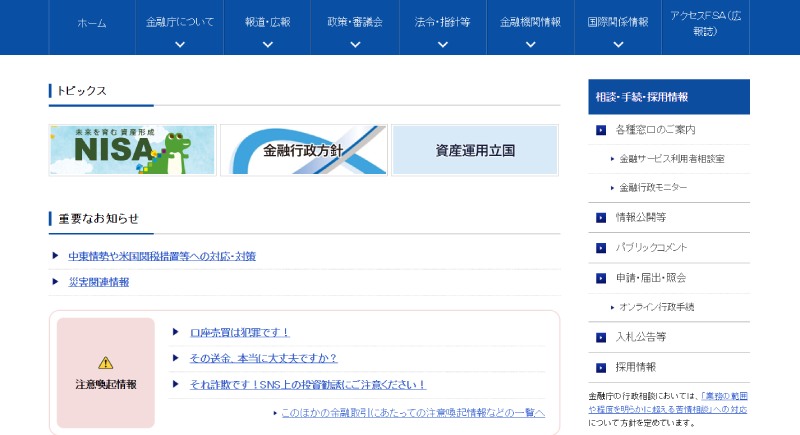The height and width of the screenshot is (435, 800).
Task: Open 採用情報 in sidebar
Action: point(636,367)
